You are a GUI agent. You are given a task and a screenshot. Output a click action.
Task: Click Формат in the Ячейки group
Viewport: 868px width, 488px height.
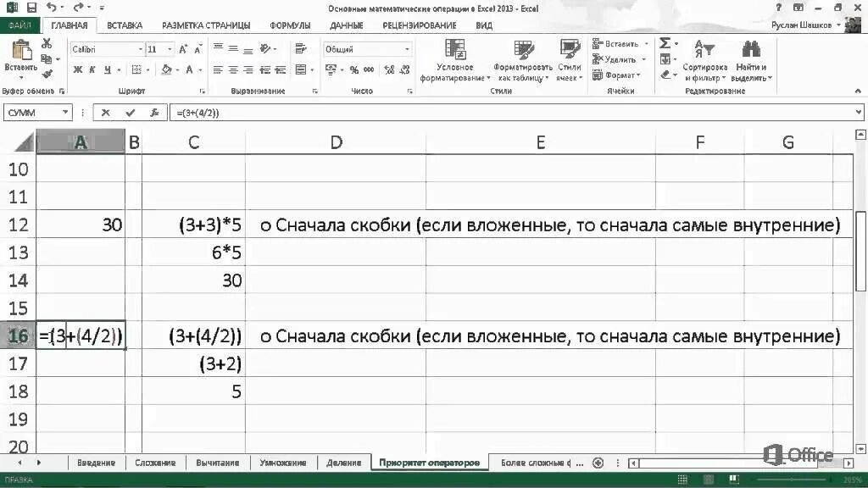coord(616,75)
